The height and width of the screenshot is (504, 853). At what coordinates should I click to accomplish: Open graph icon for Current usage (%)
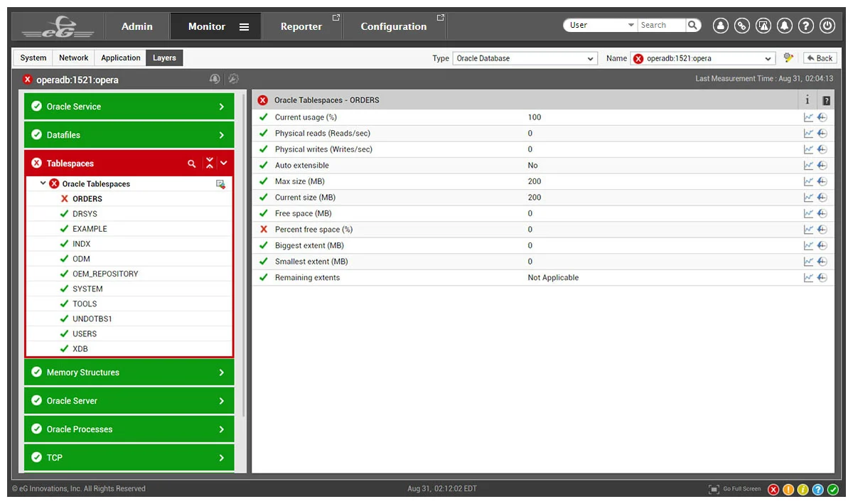pos(808,117)
